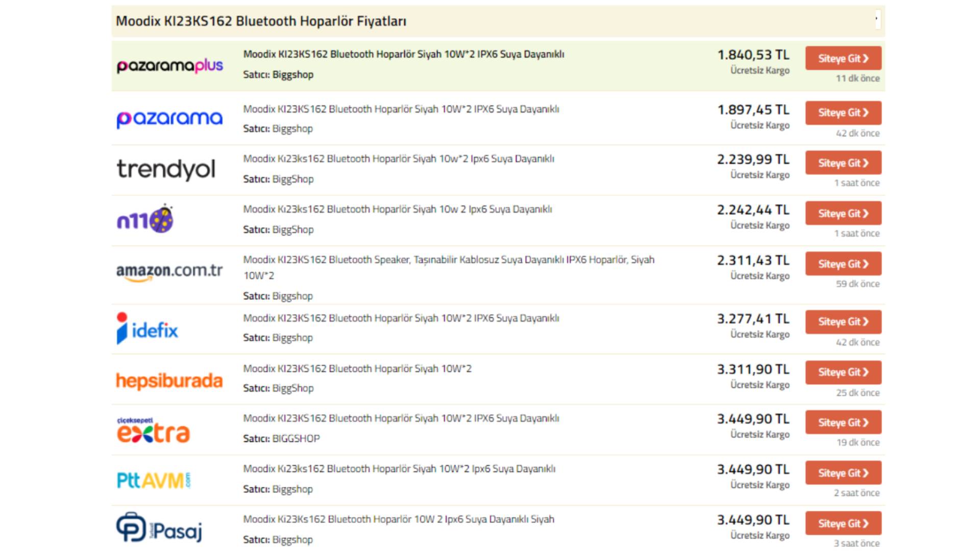This screenshot has height=551, width=980.
Task: Click Siteye Git for 1.897,45 TL offer
Action: pyautogui.click(x=843, y=113)
